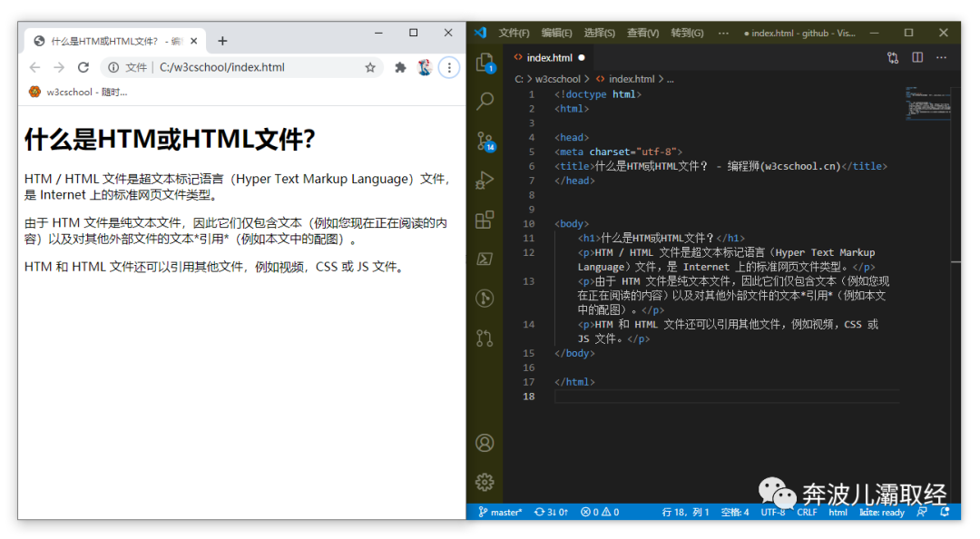Expand hidden menus via title bar ellipsis
Screen dimensions: 980x539
tap(723, 33)
